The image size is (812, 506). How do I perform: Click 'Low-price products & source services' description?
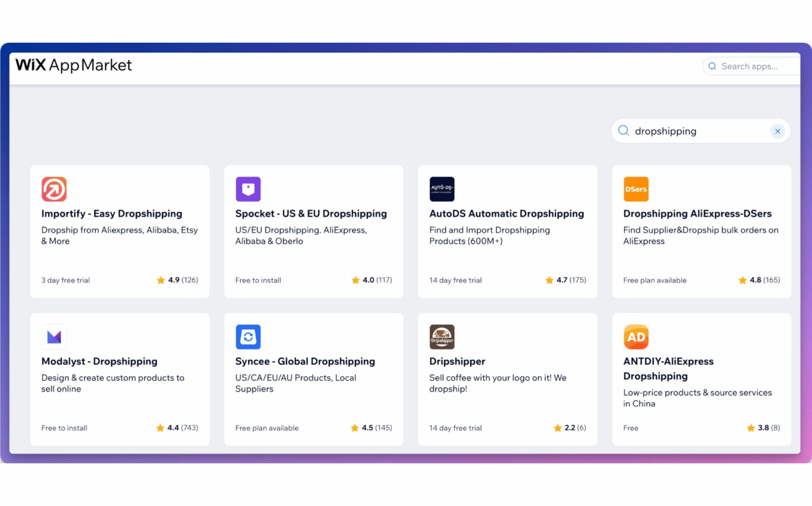pos(697,398)
